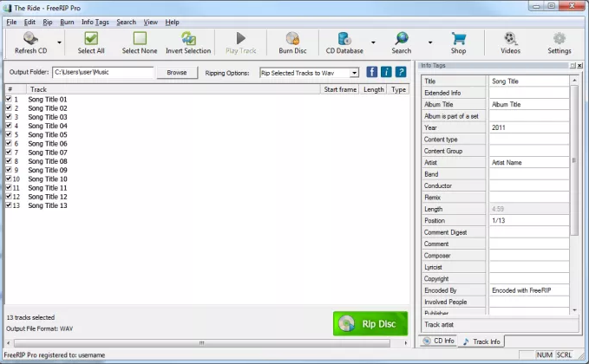The image size is (589, 364).
Task: Click the Select All icon
Action: click(x=91, y=38)
